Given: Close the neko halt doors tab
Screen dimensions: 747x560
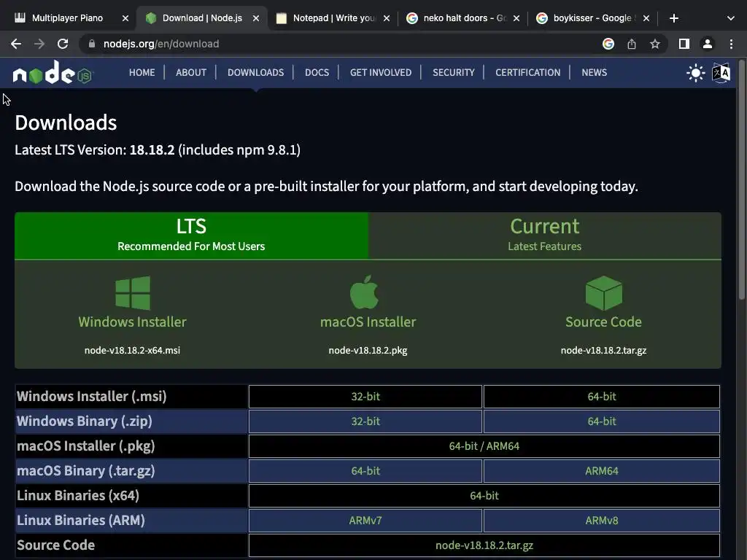Looking at the screenshot, I should click(516, 18).
